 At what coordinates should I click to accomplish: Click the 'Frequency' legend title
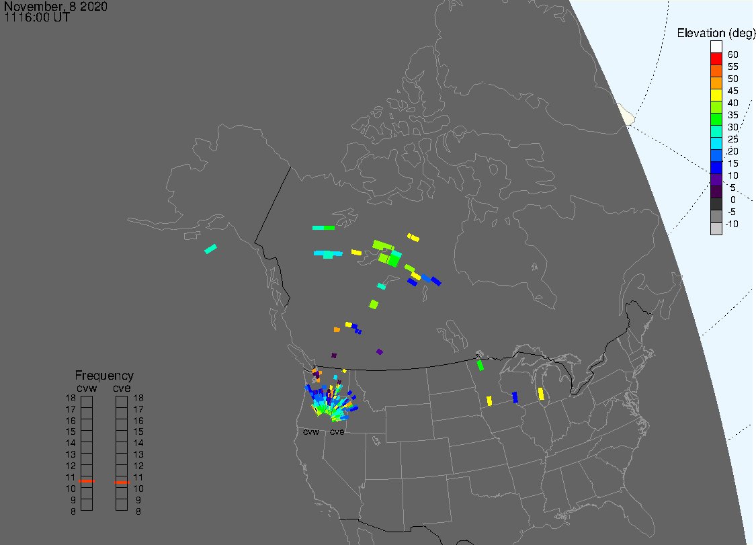(x=104, y=376)
